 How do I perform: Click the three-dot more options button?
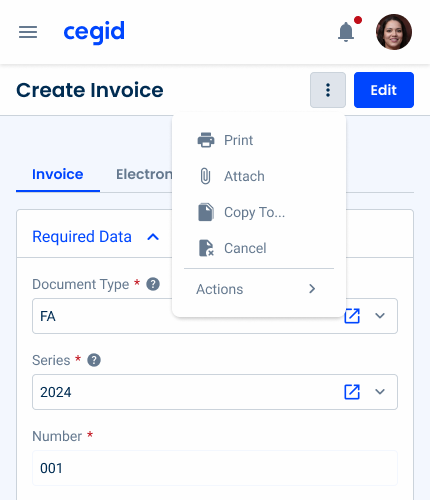coord(328,90)
